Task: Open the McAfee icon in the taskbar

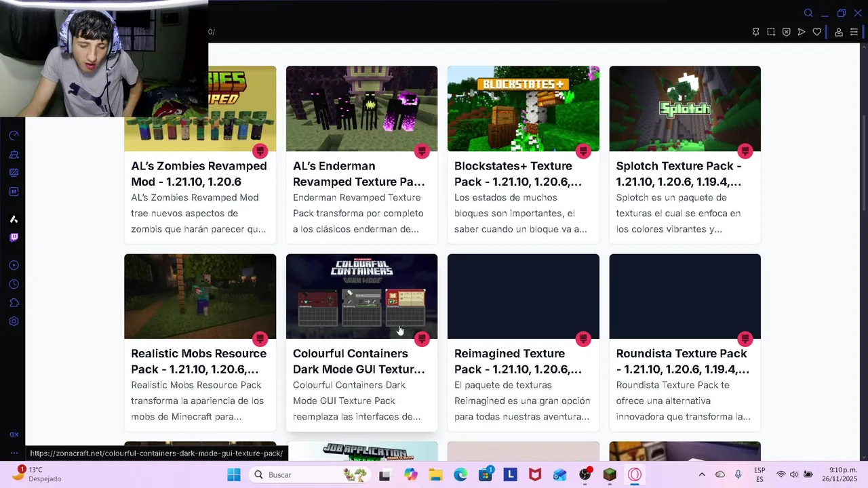Action: click(x=535, y=474)
